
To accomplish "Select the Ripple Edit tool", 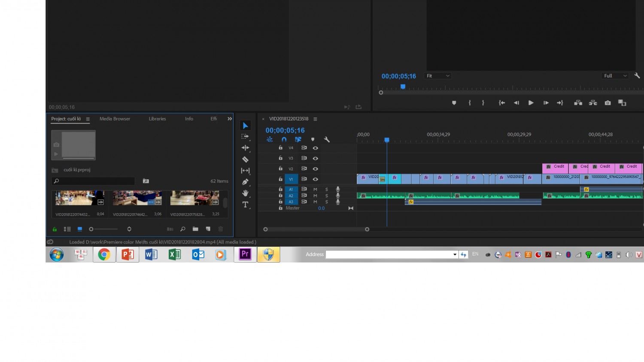I will 245,148.
